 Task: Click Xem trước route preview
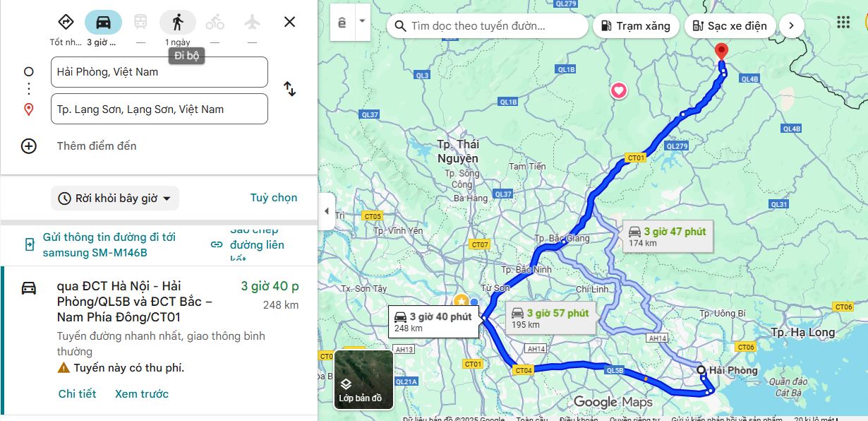click(142, 394)
